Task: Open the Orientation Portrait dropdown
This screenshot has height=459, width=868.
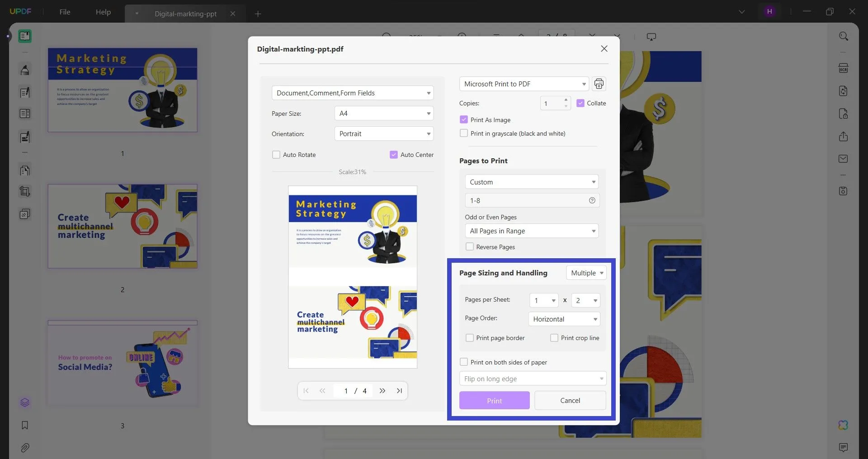Action: pos(384,134)
